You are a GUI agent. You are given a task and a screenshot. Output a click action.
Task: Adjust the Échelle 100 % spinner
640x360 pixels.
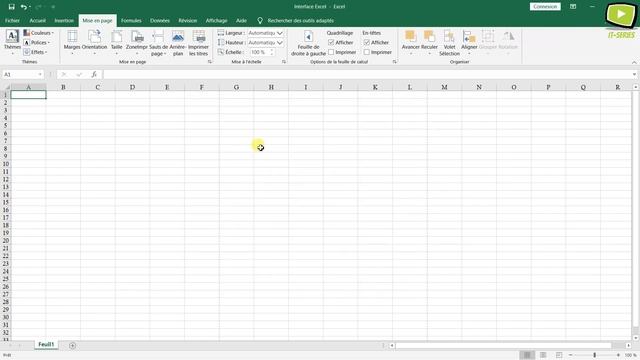tap(272, 52)
